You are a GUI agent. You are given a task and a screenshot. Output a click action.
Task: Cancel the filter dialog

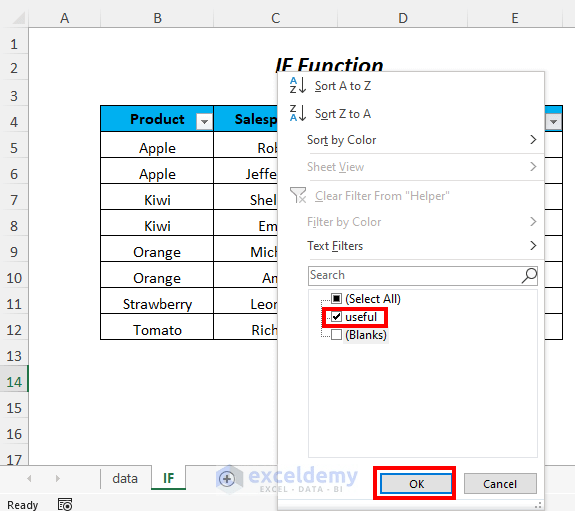coord(500,484)
